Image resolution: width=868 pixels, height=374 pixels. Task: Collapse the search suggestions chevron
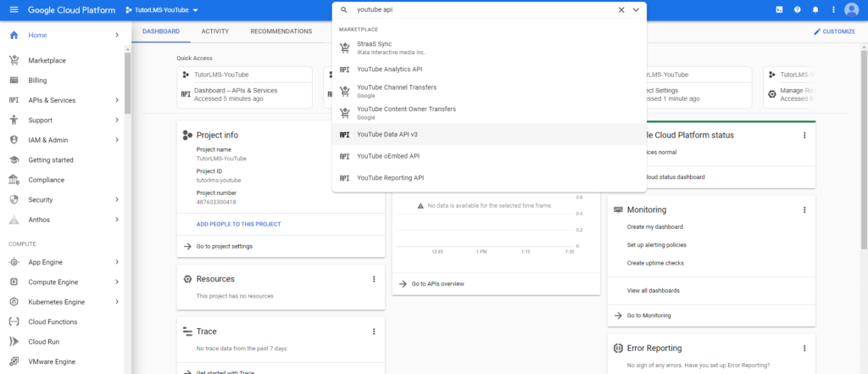(636, 9)
